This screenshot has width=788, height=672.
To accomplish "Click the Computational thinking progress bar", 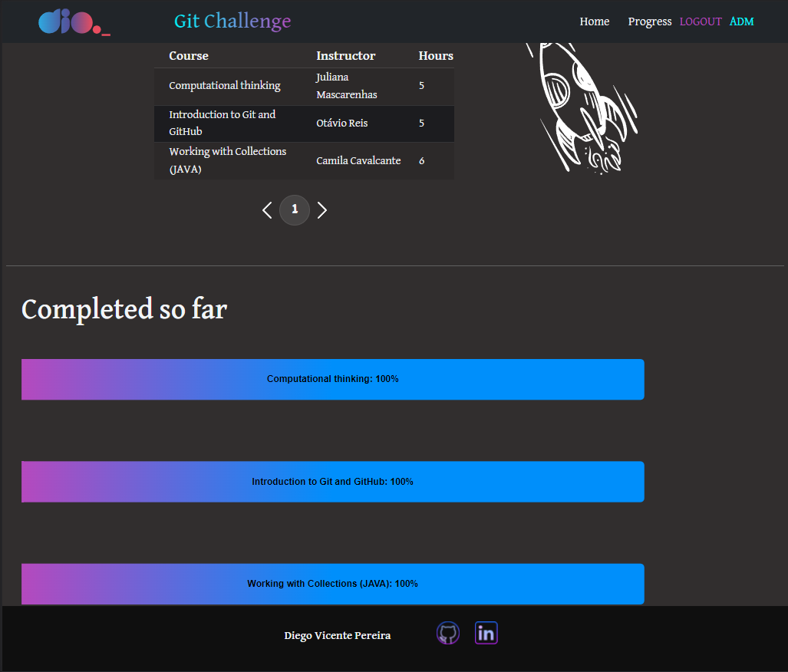I will click(x=333, y=380).
